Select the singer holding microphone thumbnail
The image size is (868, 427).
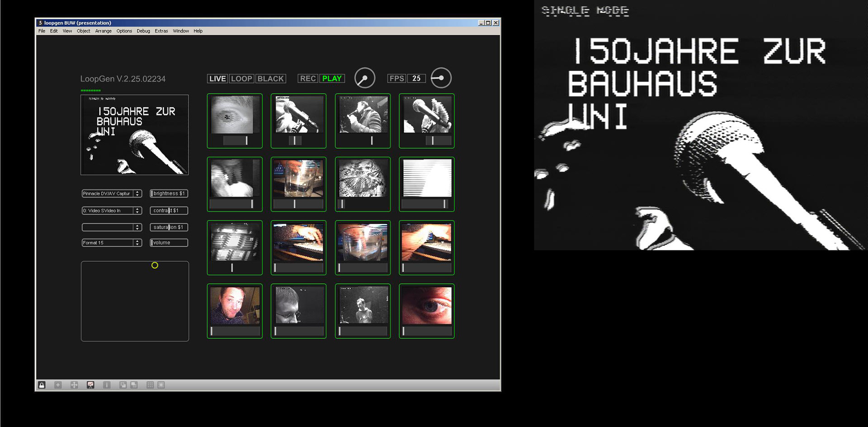363,115
